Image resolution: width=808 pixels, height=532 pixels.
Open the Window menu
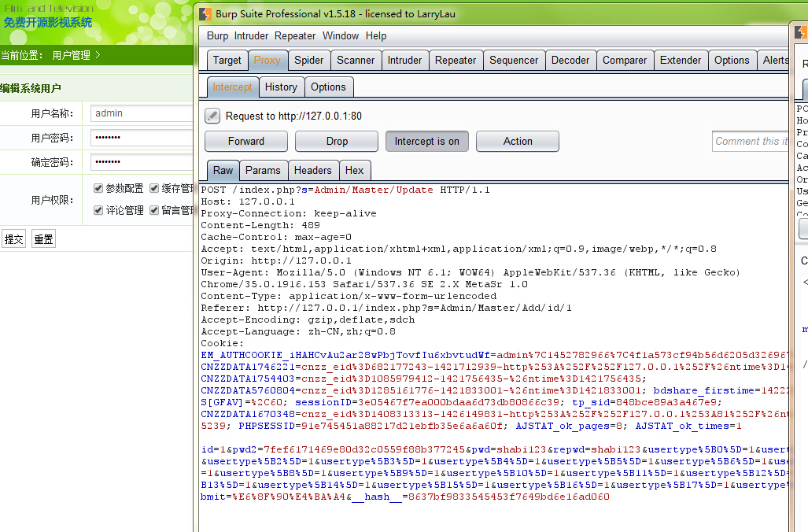[341, 36]
